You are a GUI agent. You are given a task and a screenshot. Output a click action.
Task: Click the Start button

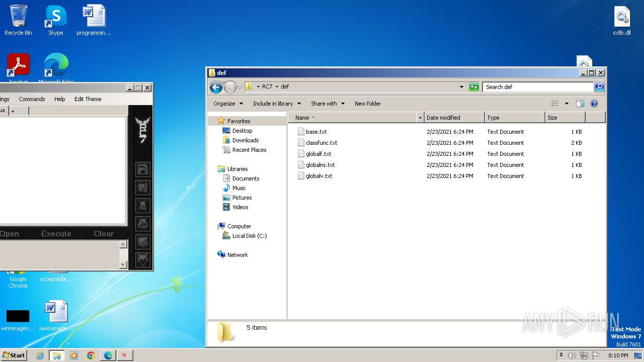click(14, 355)
